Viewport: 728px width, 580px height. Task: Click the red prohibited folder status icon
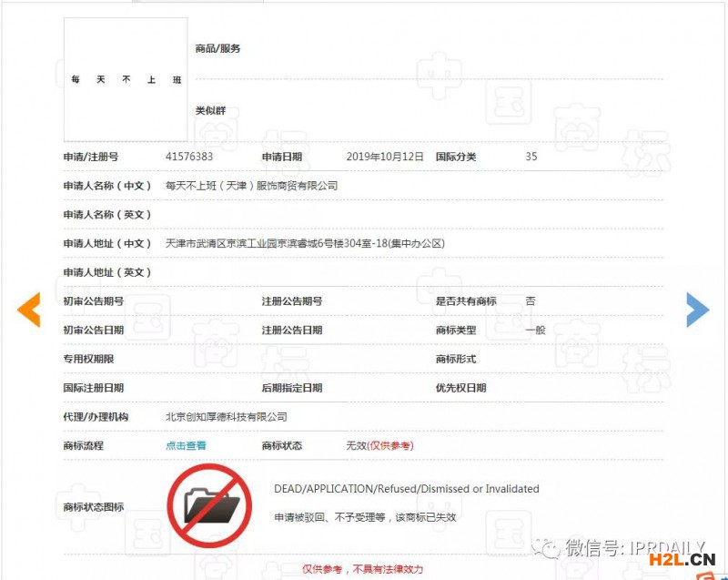coord(209,505)
